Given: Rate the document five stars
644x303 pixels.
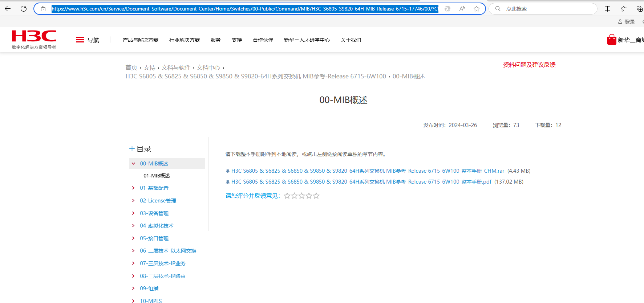Looking at the screenshot, I should [316, 196].
